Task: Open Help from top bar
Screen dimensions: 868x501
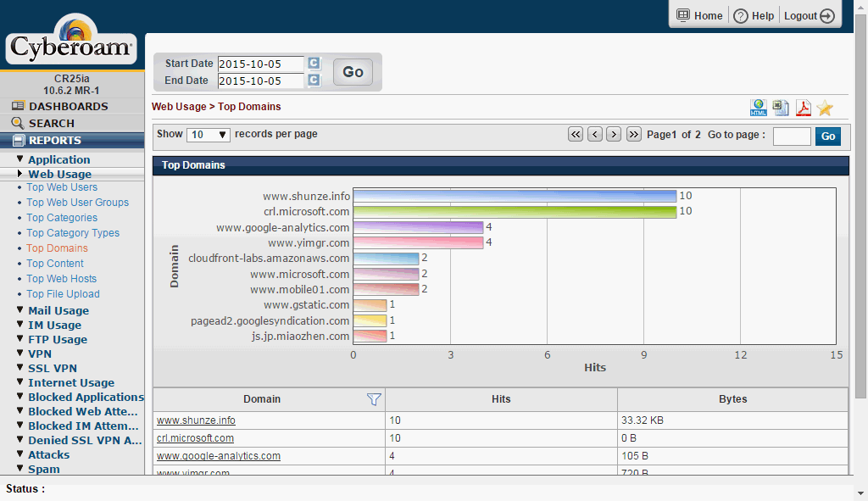Action: point(754,15)
